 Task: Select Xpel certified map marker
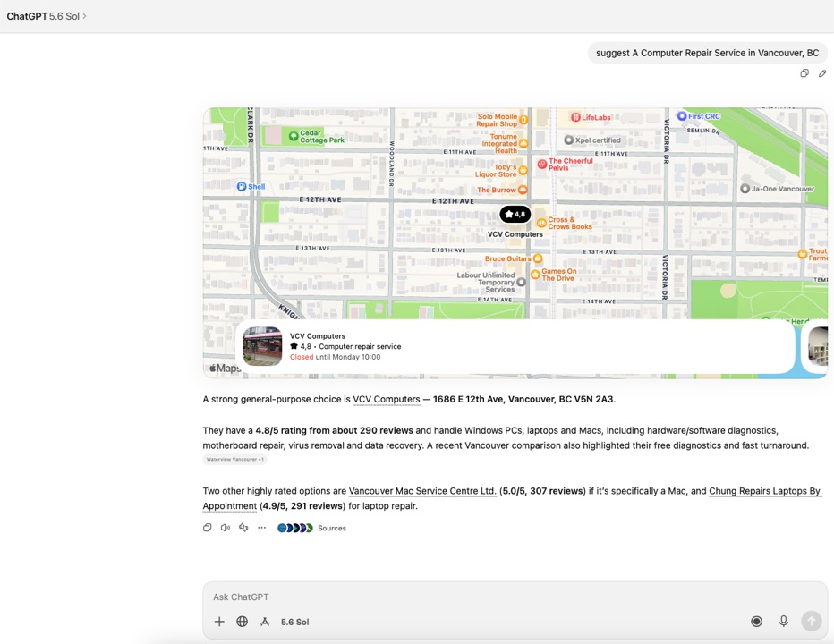(x=568, y=140)
